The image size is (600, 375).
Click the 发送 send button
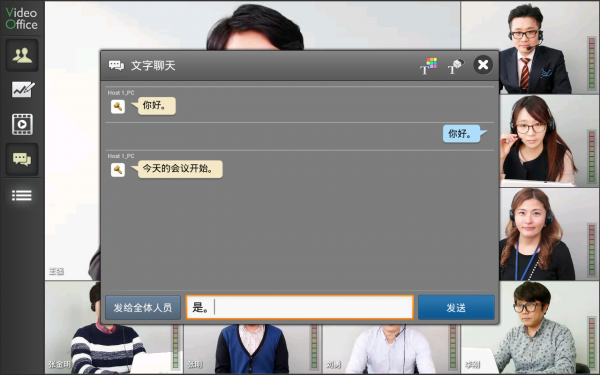pos(456,307)
